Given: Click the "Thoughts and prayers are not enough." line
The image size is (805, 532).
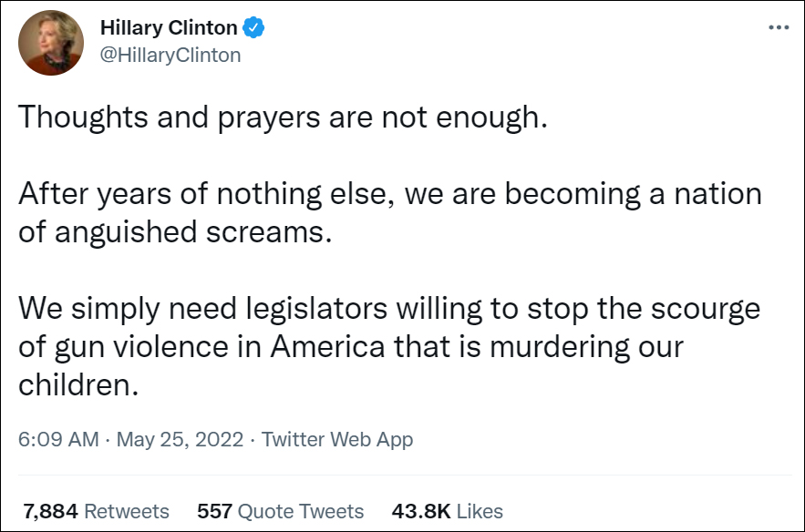Looking at the screenshot, I should click(x=283, y=116).
